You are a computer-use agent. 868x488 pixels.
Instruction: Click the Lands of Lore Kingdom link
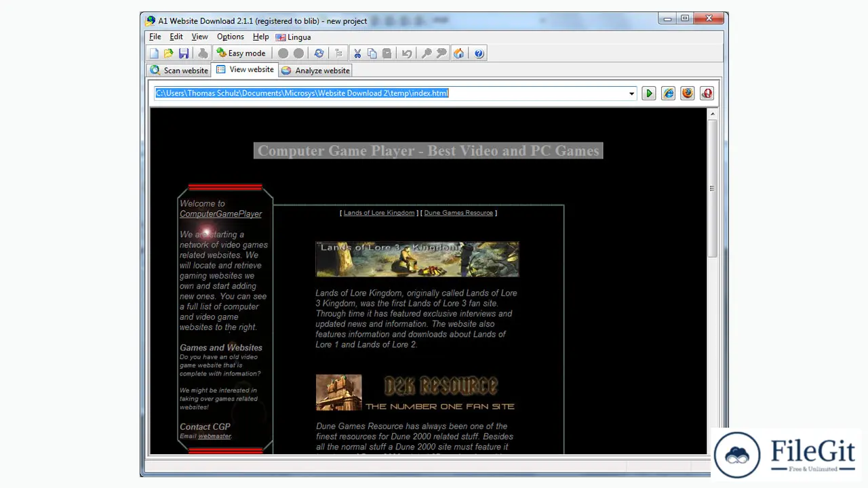pyautogui.click(x=379, y=213)
